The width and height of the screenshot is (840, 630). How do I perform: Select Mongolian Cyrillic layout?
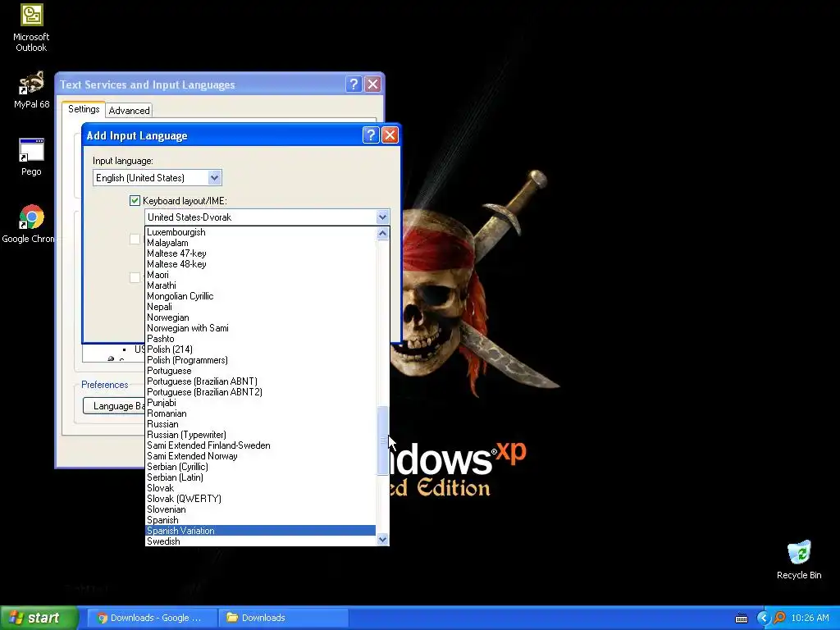[x=260, y=296]
